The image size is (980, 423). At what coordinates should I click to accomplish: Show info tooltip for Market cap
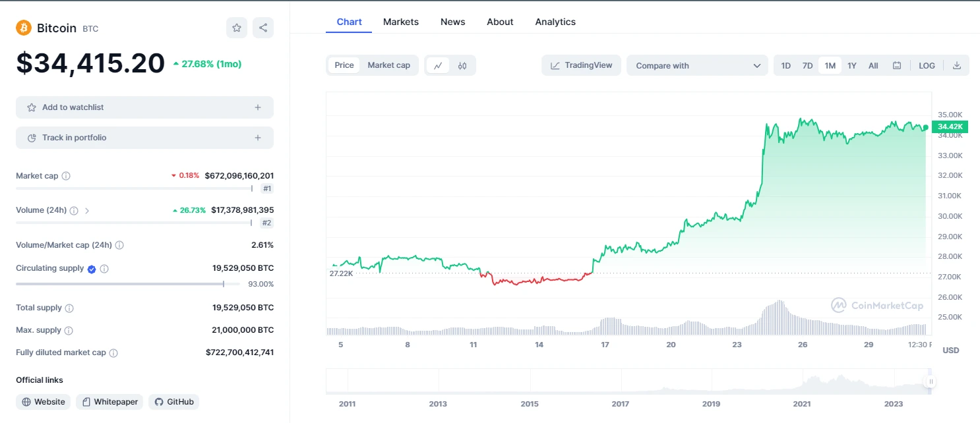pos(66,176)
